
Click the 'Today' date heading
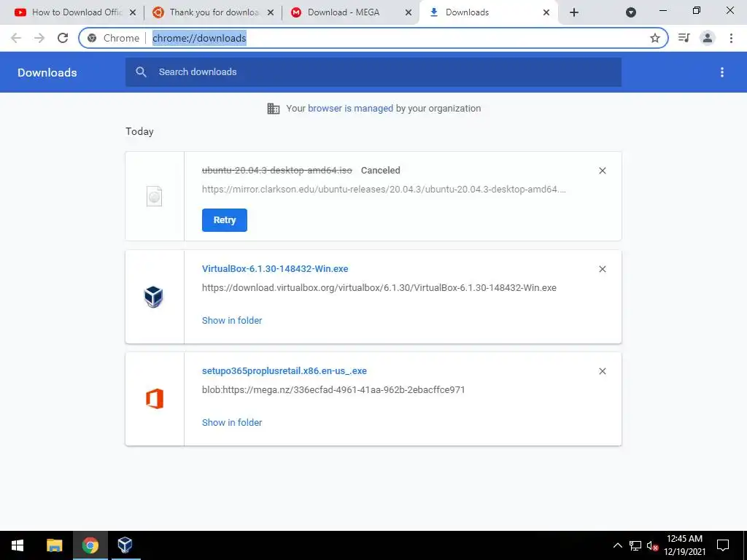pyautogui.click(x=139, y=131)
